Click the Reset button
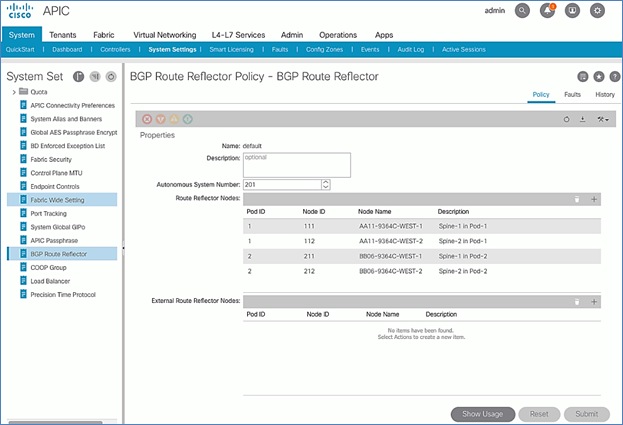Screen dimensions: 623x425 (539, 414)
